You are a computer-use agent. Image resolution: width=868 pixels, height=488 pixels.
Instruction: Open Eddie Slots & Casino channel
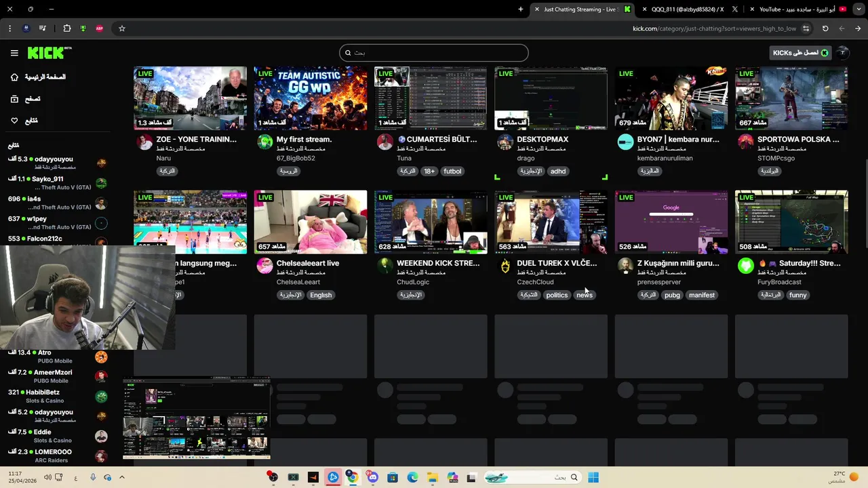pos(57,436)
